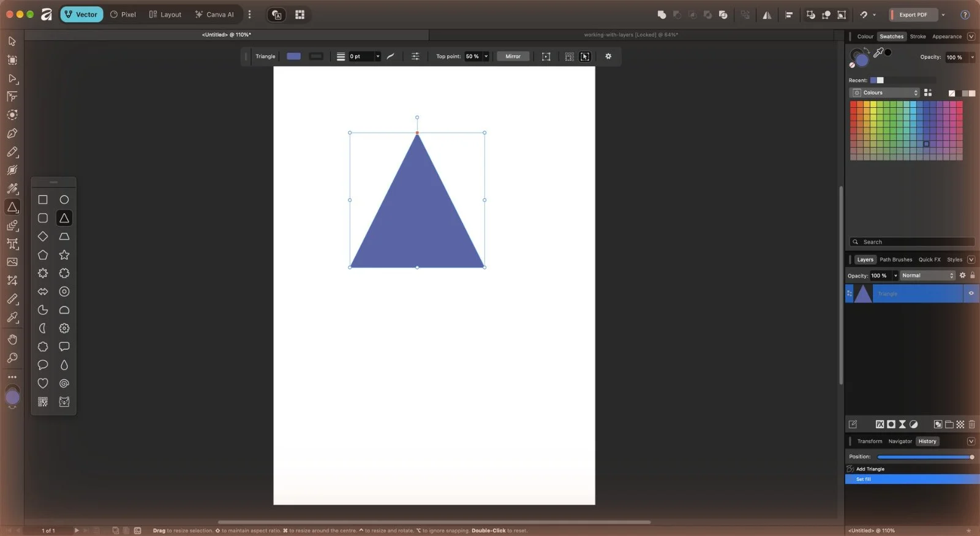This screenshot has height=536, width=980.
Task: Select the Triangle layer thumbnail
Action: coord(863,294)
